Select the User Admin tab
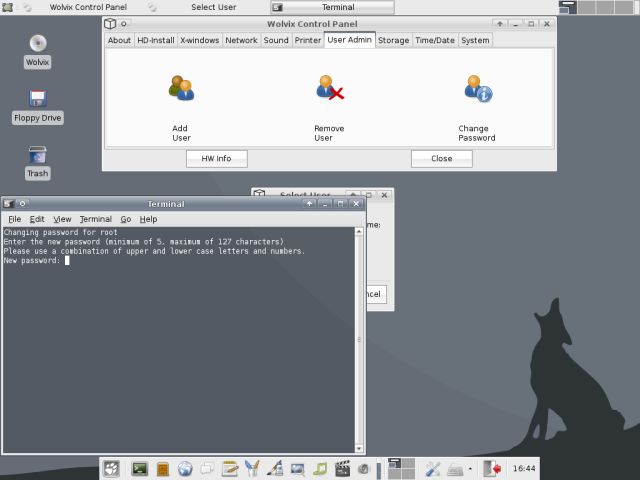The height and width of the screenshot is (480, 640). pyautogui.click(x=349, y=40)
